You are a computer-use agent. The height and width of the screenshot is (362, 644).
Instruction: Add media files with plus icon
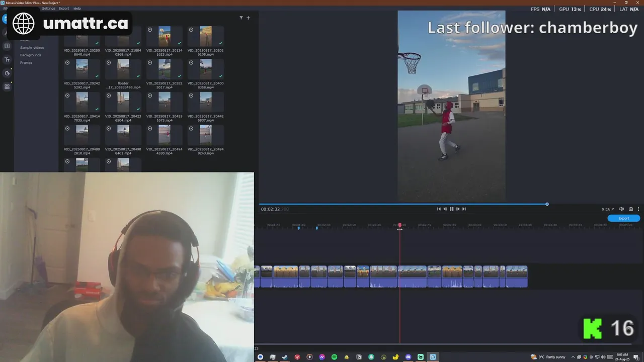pos(248,18)
